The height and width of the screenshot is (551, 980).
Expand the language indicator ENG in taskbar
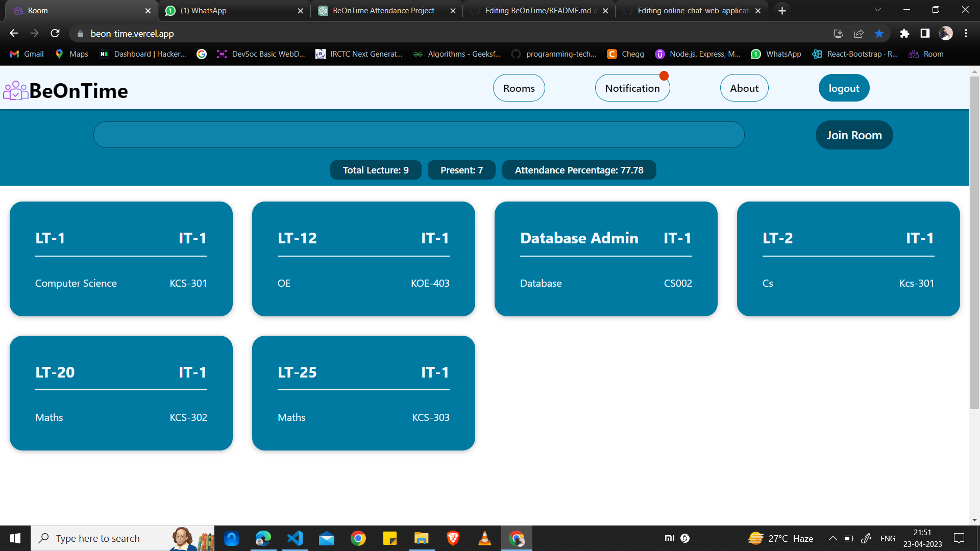tap(888, 538)
